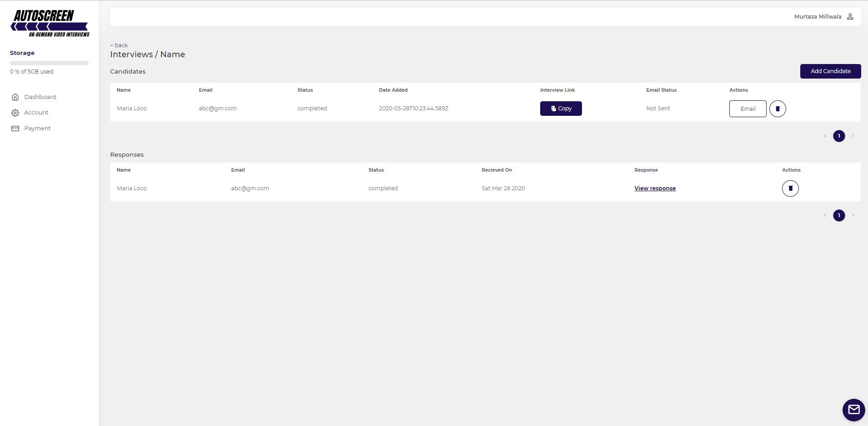Go back using the back link

[119, 45]
